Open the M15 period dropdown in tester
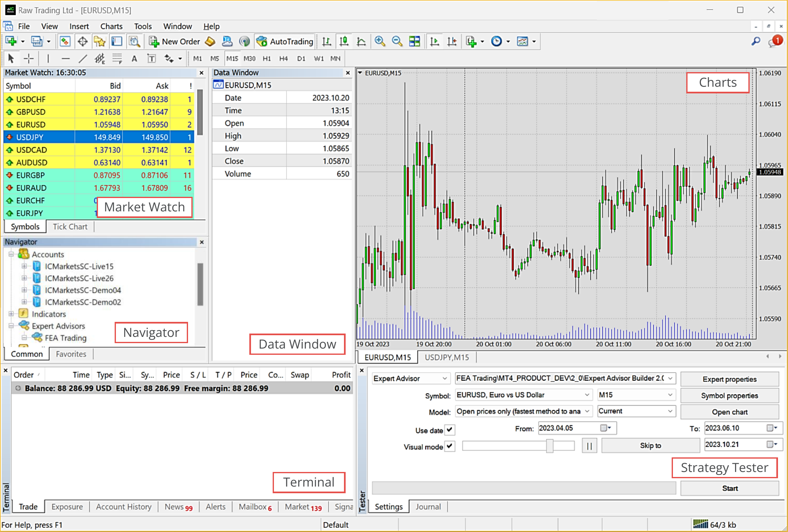788x532 pixels. coord(636,395)
